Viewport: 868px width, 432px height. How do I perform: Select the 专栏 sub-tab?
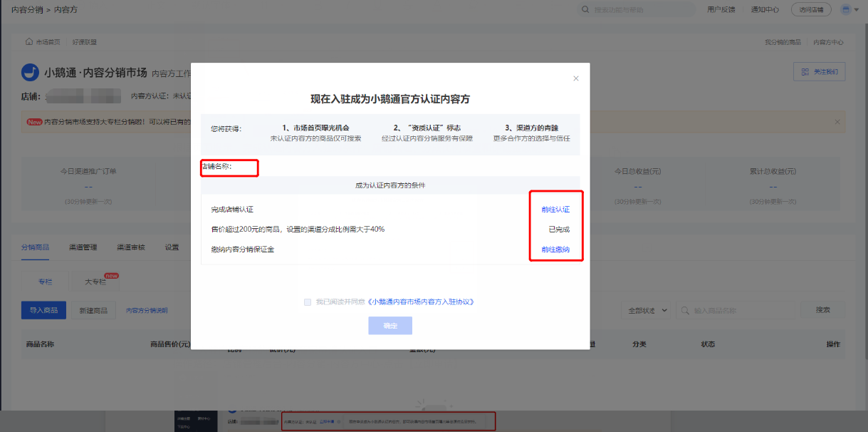point(46,282)
